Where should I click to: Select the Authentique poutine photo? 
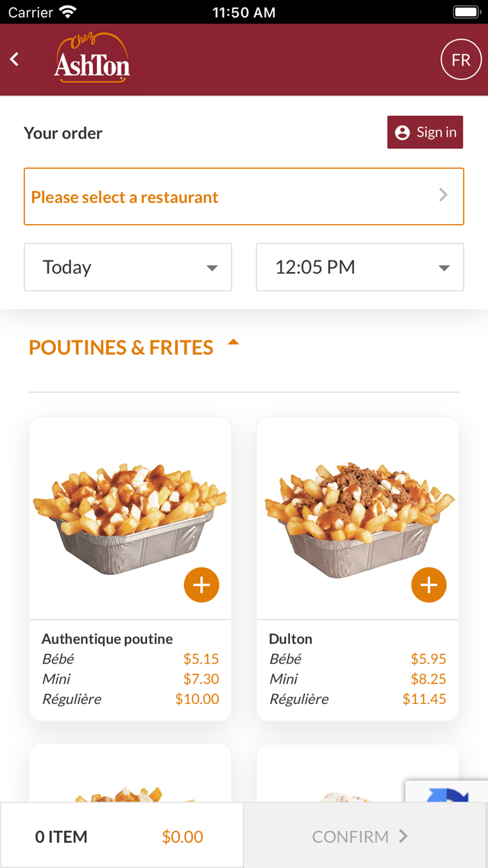pos(130,516)
